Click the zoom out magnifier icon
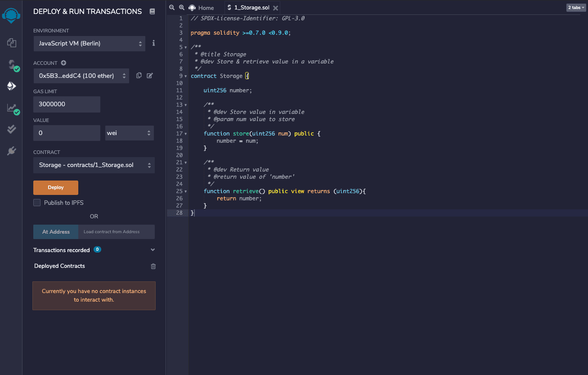 [172, 8]
